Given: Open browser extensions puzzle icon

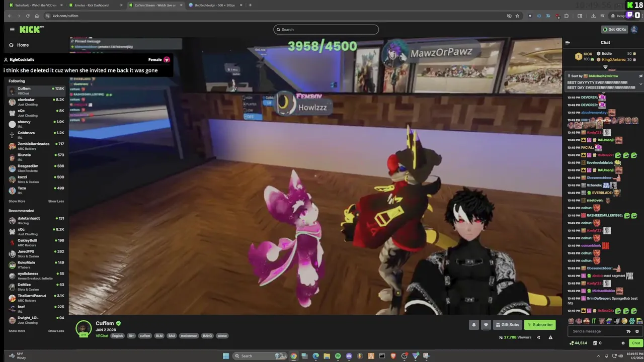Looking at the screenshot, I should (567, 16).
